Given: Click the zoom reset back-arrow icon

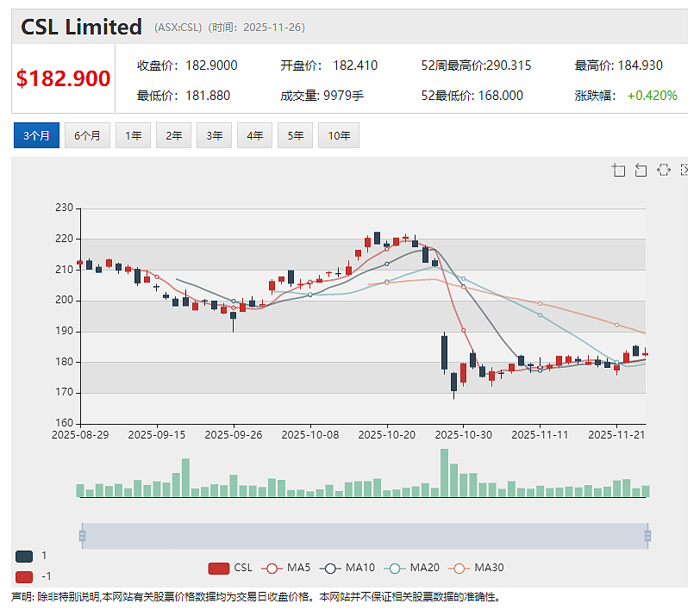Looking at the screenshot, I should [x=641, y=170].
